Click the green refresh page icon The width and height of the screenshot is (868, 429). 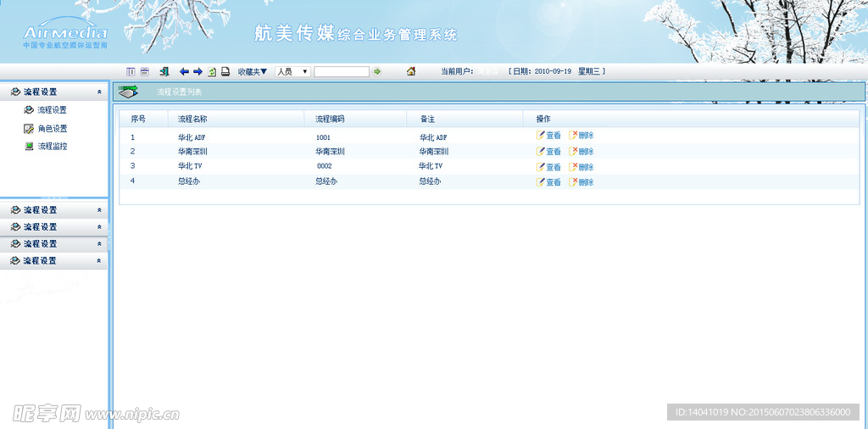coord(212,72)
